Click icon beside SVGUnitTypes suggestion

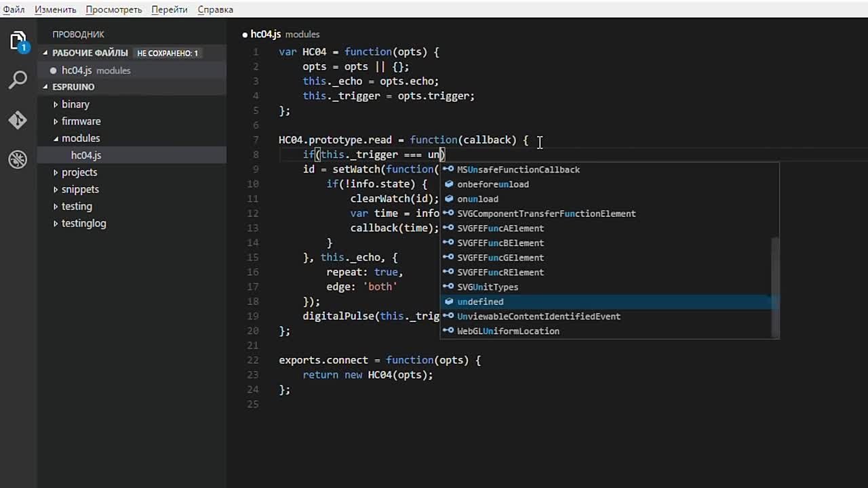coord(448,287)
